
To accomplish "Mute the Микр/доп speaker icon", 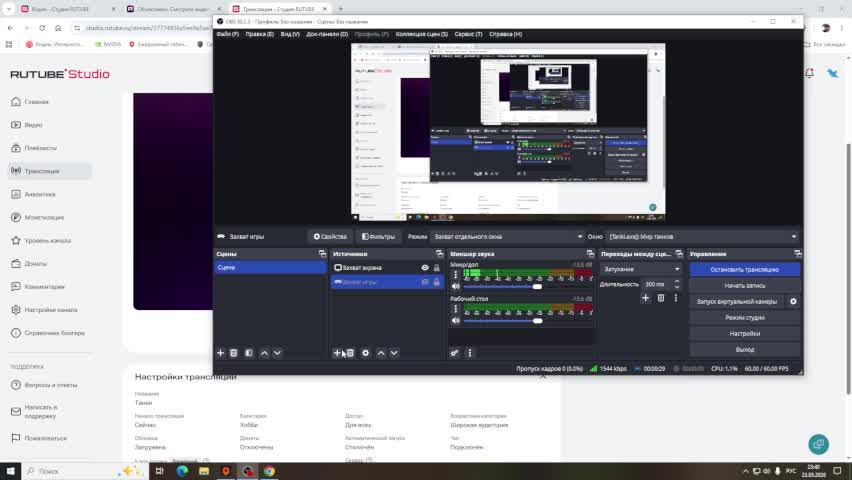I will [455, 286].
